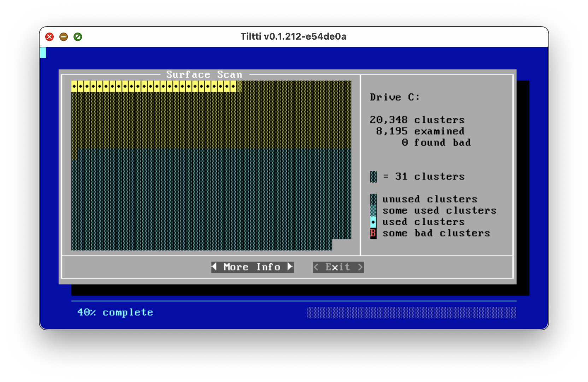Click the '40% complete' status text
The image size is (588, 382).
[x=115, y=312]
